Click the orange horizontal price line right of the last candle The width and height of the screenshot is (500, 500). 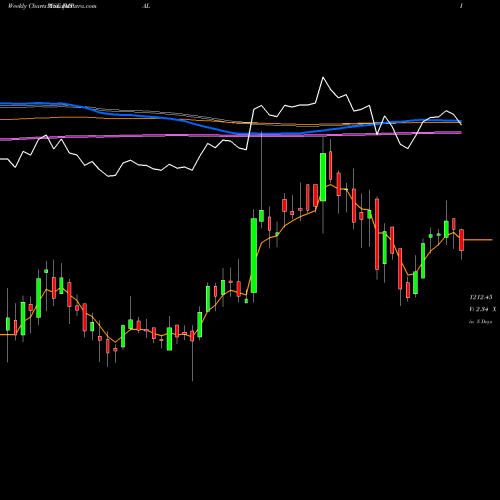[x=478, y=240]
